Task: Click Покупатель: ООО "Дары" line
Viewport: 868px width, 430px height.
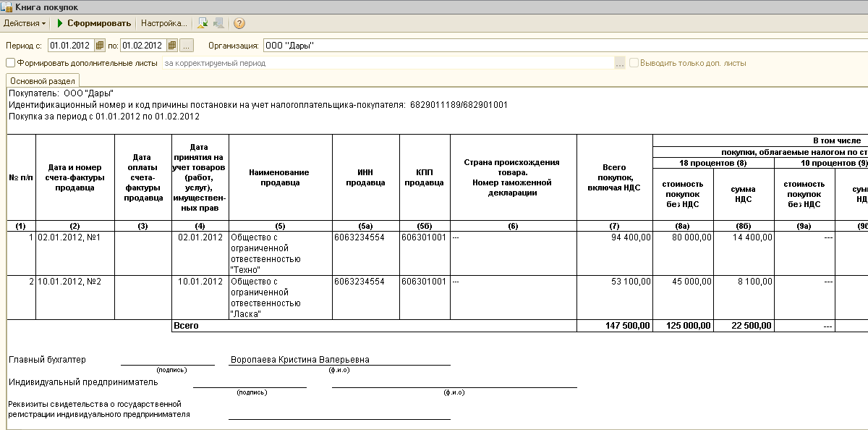Action: (x=61, y=93)
